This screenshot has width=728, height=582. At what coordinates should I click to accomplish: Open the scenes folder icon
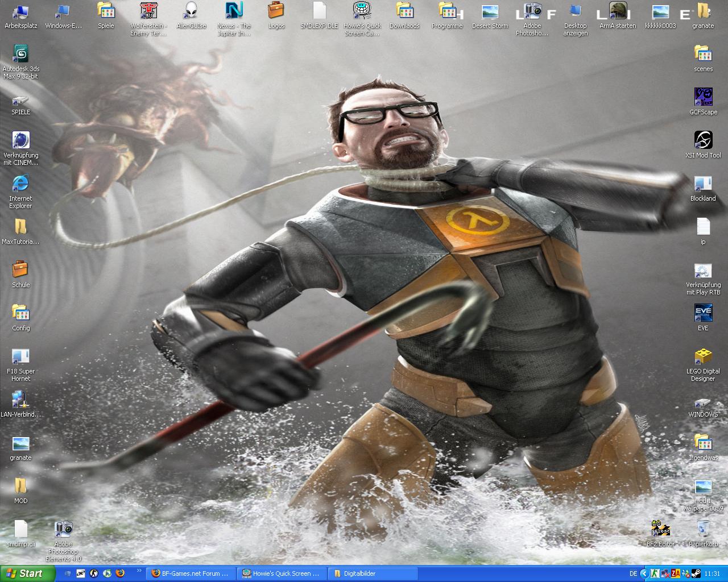pos(703,59)
